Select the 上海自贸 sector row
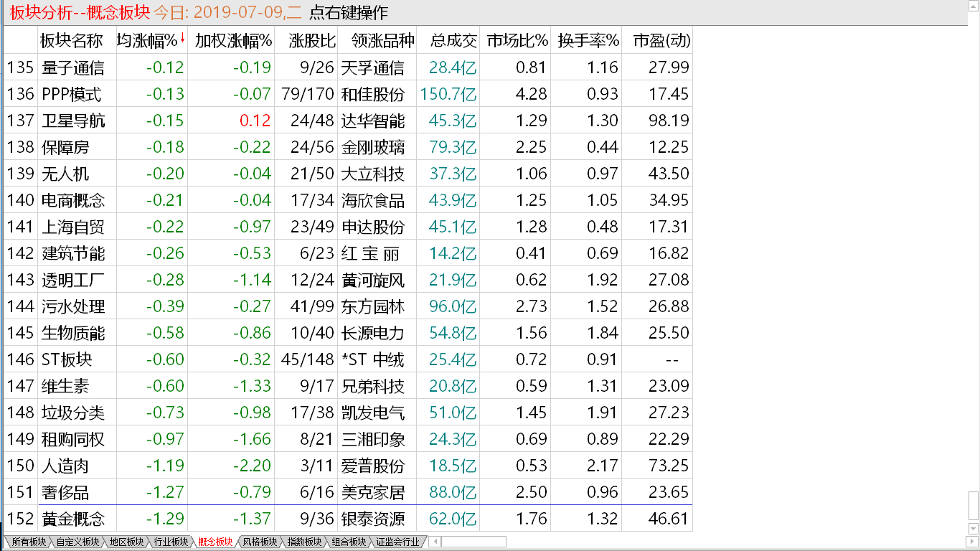 click(348, 227)
